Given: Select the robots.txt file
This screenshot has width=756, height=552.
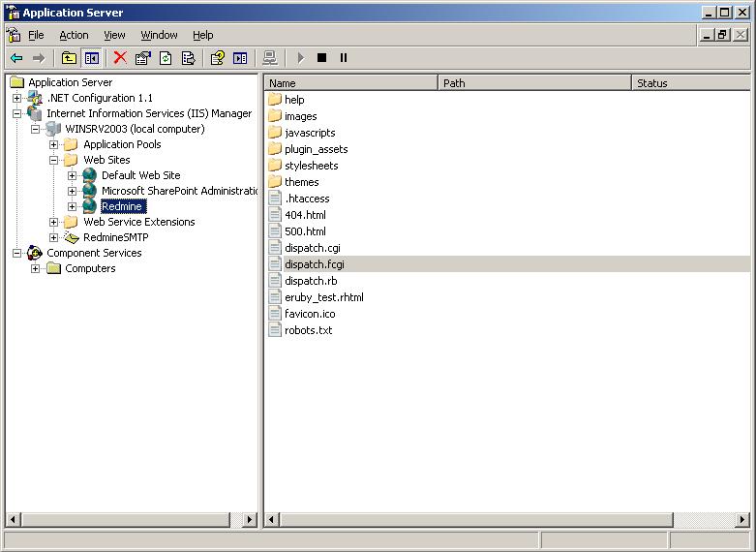Looking at the screenshot, I should tap(308, 330).
